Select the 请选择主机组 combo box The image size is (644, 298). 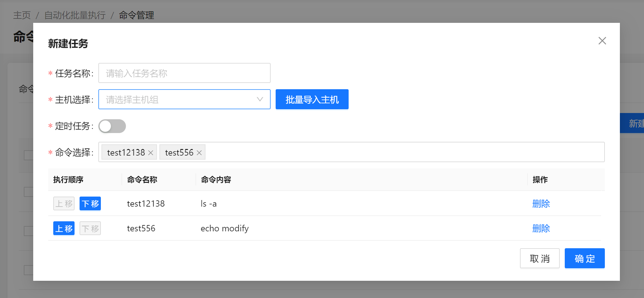pyautogui.click(x=179, y=100)
